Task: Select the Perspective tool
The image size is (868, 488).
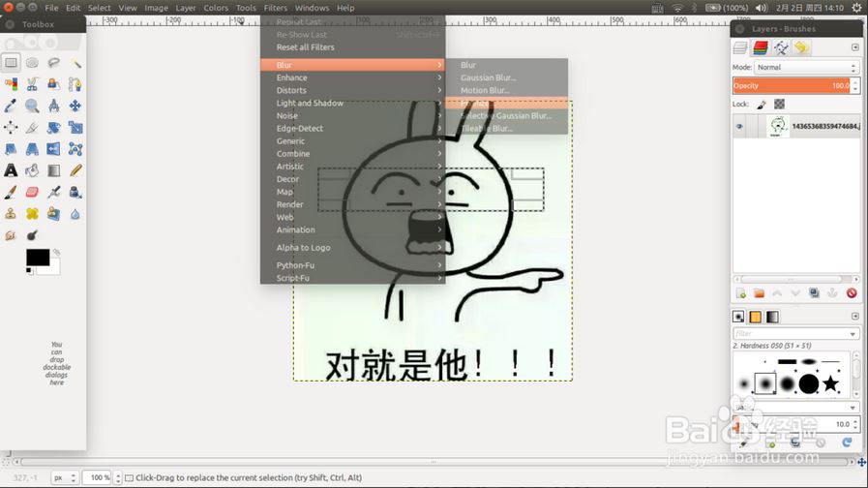Action: coord(32,149)
